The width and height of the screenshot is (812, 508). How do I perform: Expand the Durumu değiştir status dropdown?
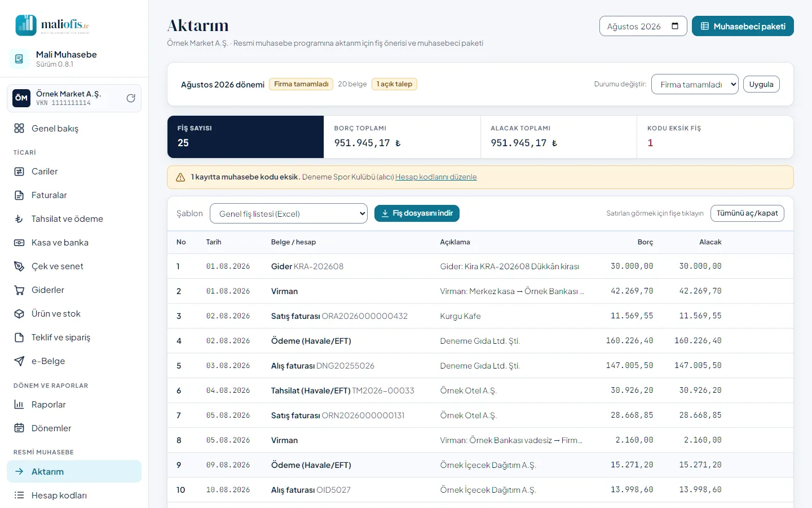pos(695,84)
